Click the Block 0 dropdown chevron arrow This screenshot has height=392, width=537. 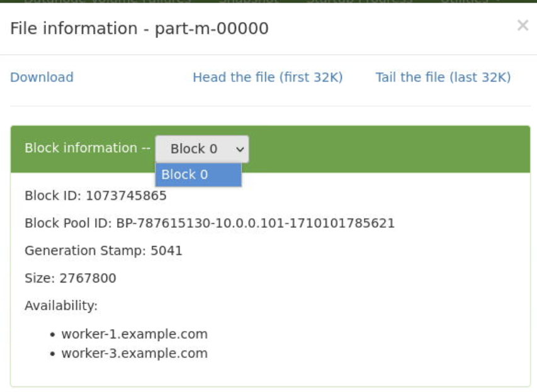[240, 148]
